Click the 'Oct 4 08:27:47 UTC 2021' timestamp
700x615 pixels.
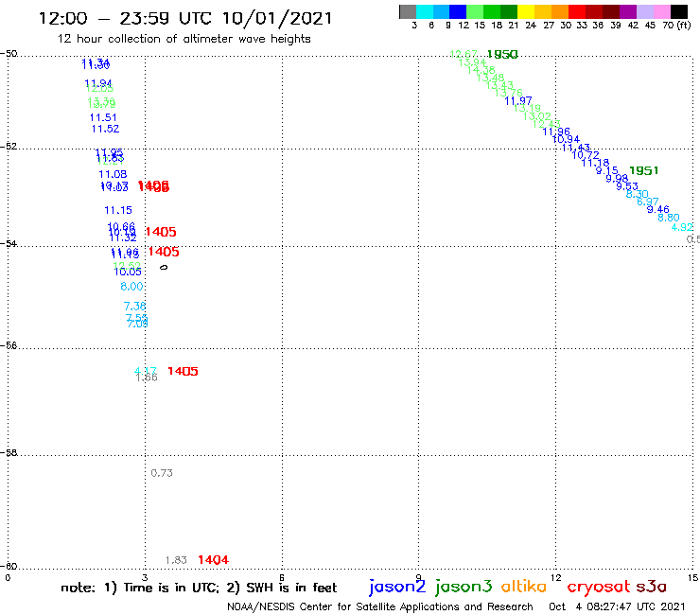click(617, 607)
